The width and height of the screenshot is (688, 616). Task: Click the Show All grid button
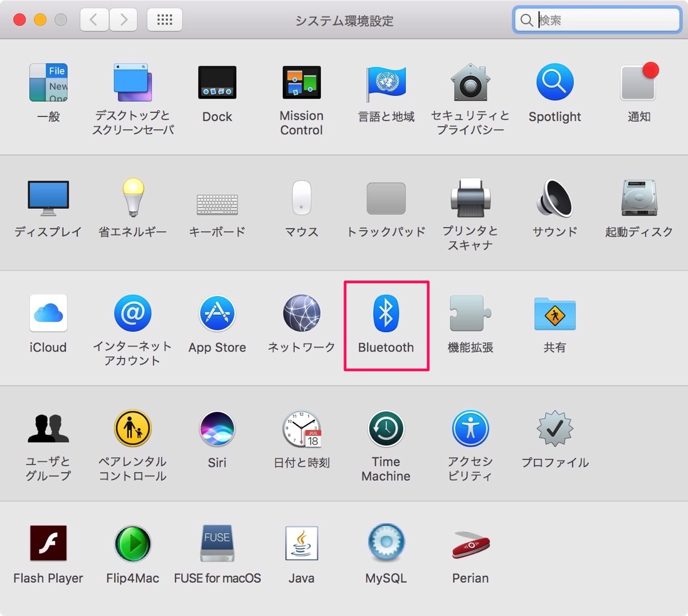pyautogui.click(x=165, y=20)
